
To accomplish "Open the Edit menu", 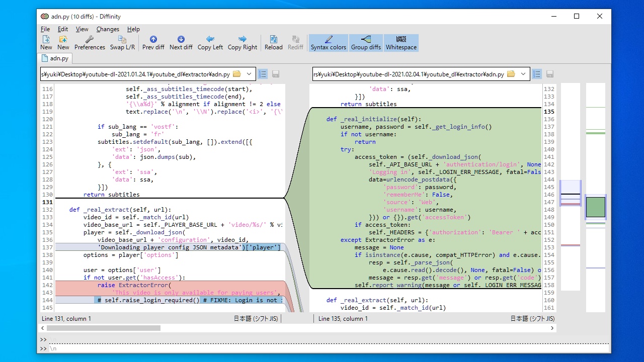I will [62, 29].
